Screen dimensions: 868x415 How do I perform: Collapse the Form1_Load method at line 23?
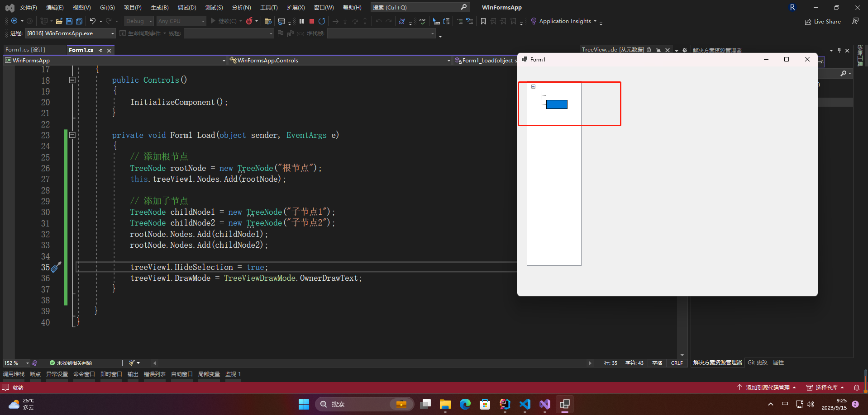[72, 135]
